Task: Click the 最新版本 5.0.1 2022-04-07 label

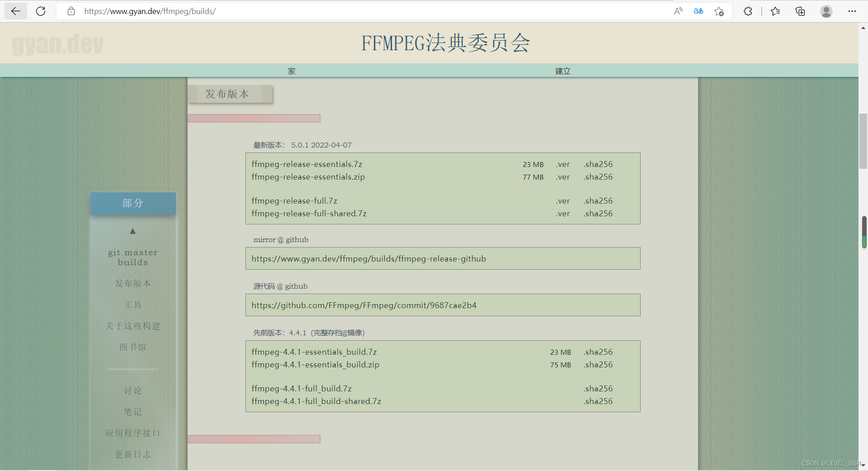Action: 302,145
